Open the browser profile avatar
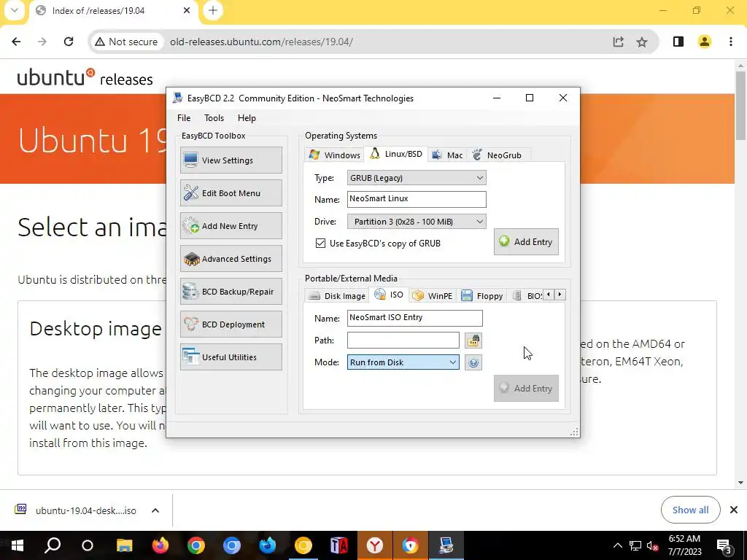Screen dimensions: 747x560 [x=705, y=42]
